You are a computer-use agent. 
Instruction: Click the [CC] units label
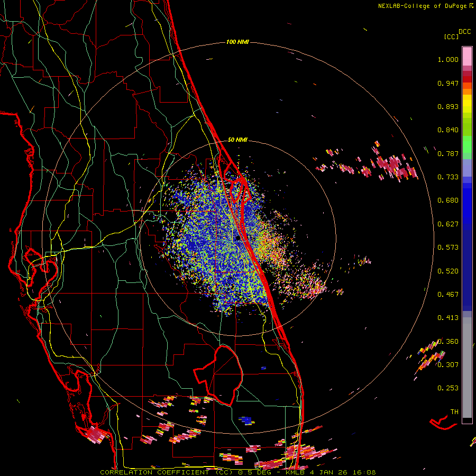tap(452, 37)
